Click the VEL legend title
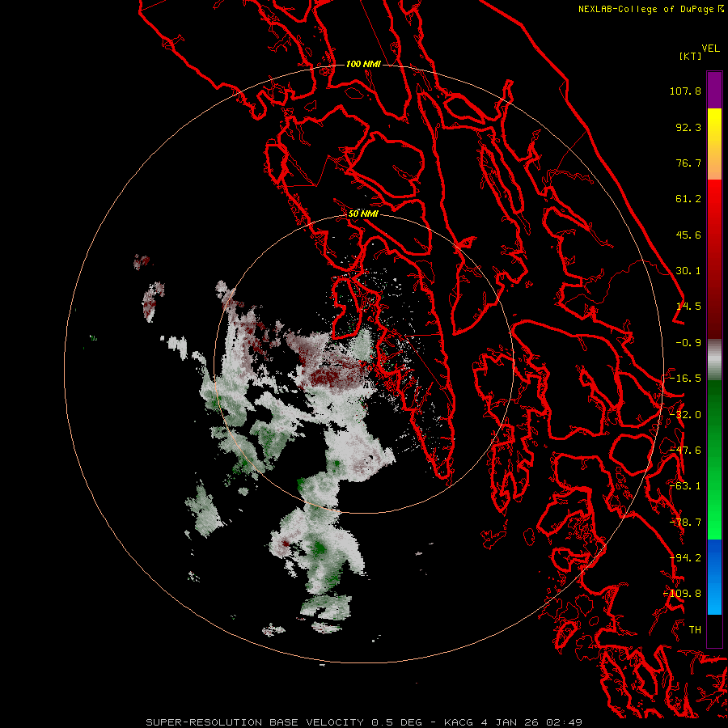Screen dimensions: 728x728 pos(711,49)
